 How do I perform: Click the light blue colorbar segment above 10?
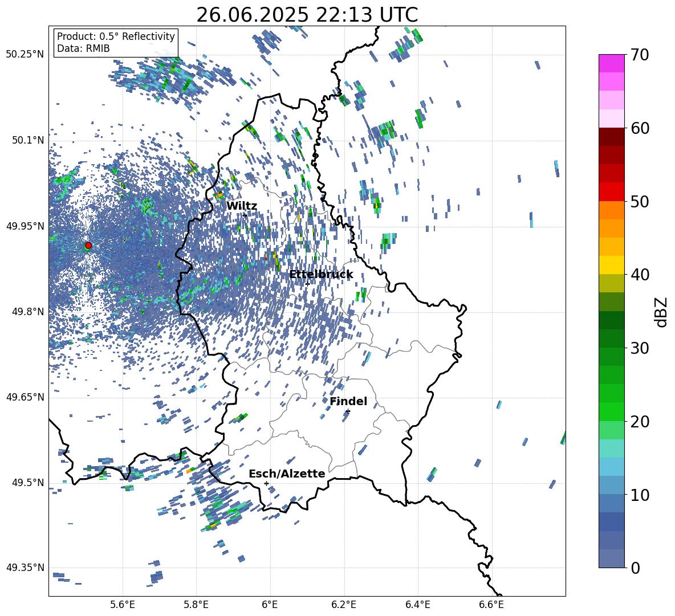[x=611, y=467]
